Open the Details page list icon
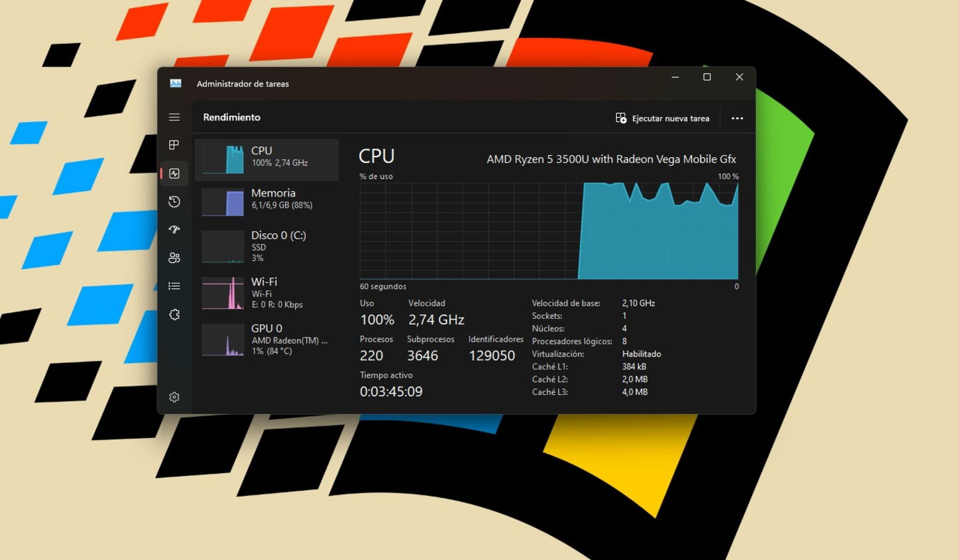The width and height of the screenshot is (959, 560). pos(174,286)
